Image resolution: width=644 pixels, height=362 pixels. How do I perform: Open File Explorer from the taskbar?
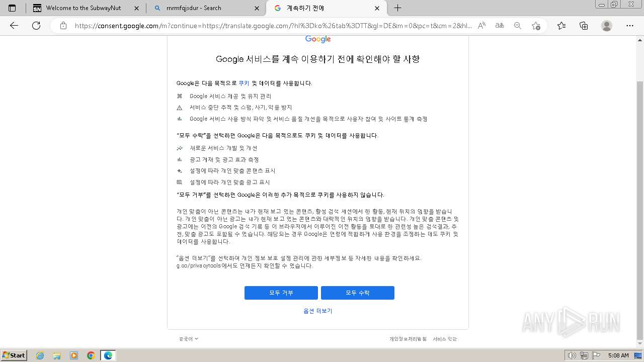click(x=57, y=355)
